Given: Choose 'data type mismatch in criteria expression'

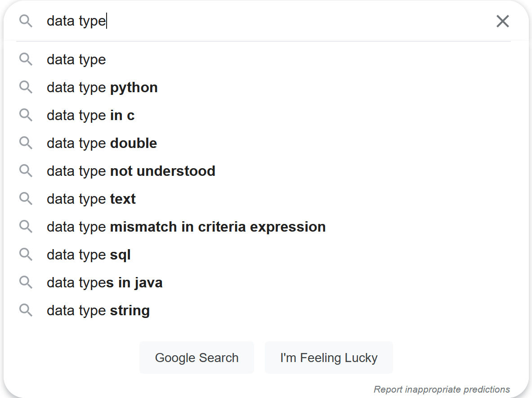Looking at the screenshot, I should pos(186,227).
